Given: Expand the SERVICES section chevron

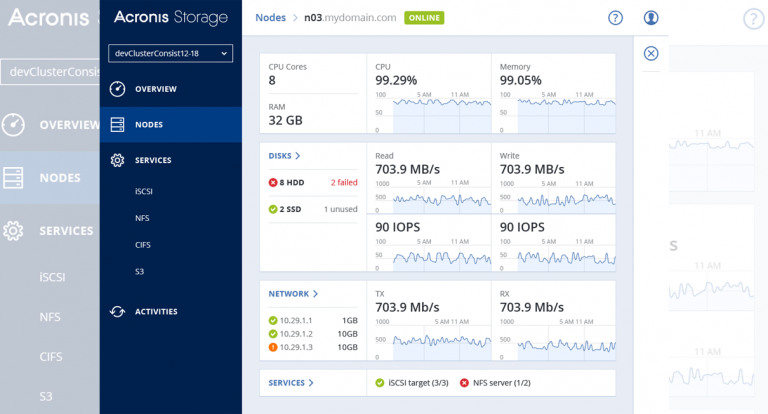Looking at the screenshot, I should (x=311, y=383).
